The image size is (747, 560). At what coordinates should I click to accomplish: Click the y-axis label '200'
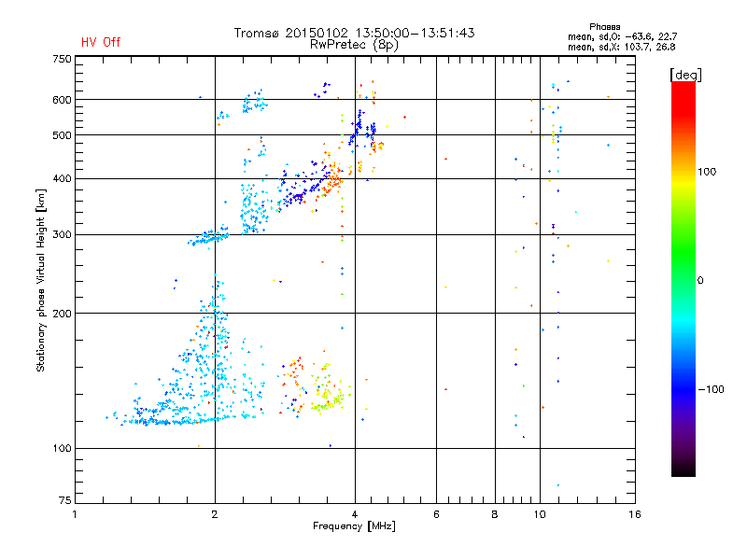pos(62,314)
